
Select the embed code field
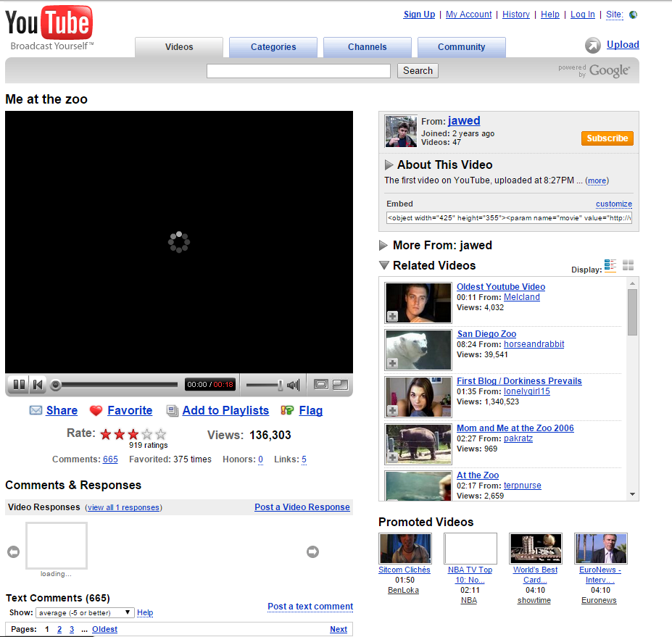point(509,218)
